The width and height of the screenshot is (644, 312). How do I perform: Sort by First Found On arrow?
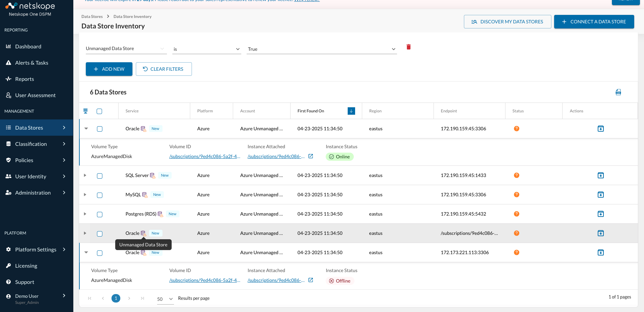tap(351, 111)
